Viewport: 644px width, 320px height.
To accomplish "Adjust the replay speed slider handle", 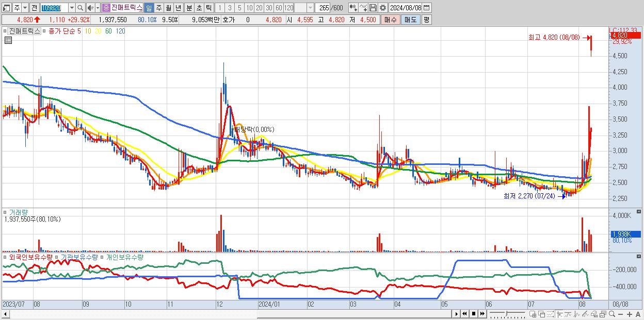I will (507, 313).
